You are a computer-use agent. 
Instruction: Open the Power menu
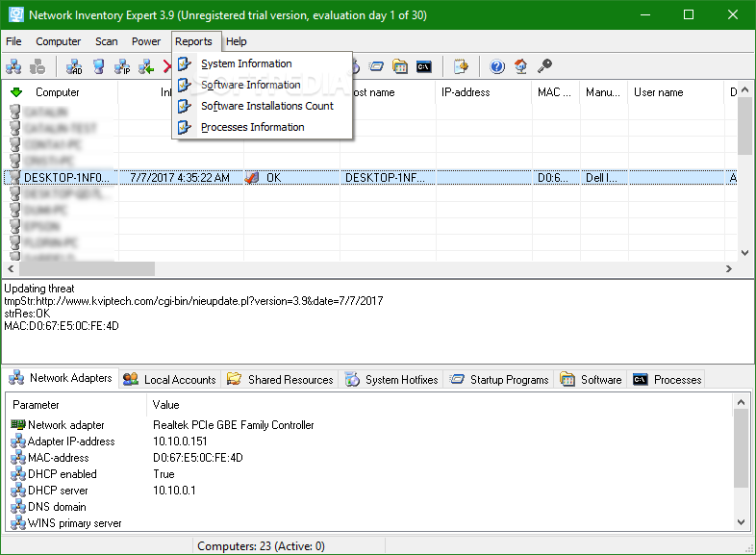pyautogui.click(x=146, y=41)
